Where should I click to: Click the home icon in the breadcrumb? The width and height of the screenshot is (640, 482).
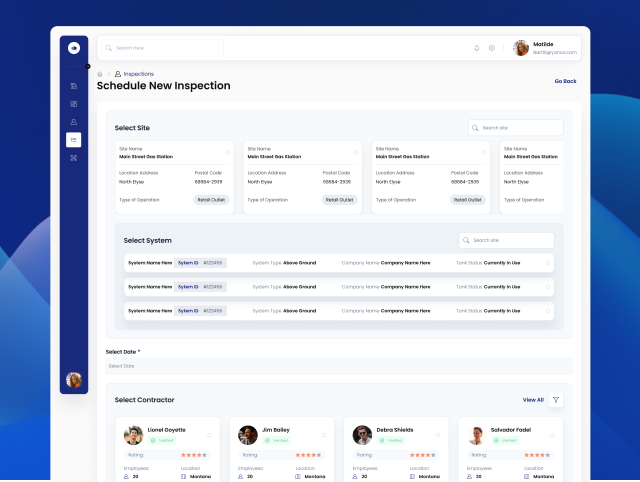click(100, 74)
